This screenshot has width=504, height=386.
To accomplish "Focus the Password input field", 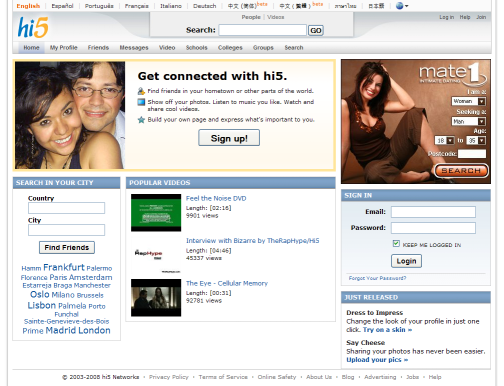I will point(433,228).
